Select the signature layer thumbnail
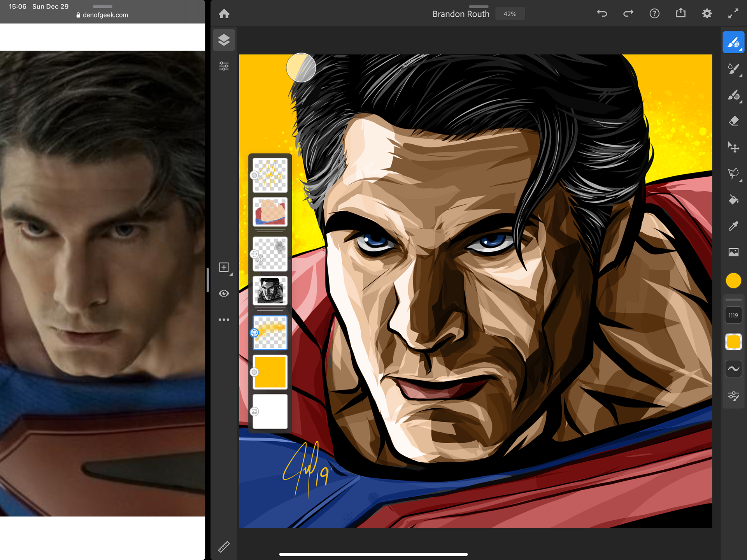Screen dimensions: 747x560 [x=270, y=175]
